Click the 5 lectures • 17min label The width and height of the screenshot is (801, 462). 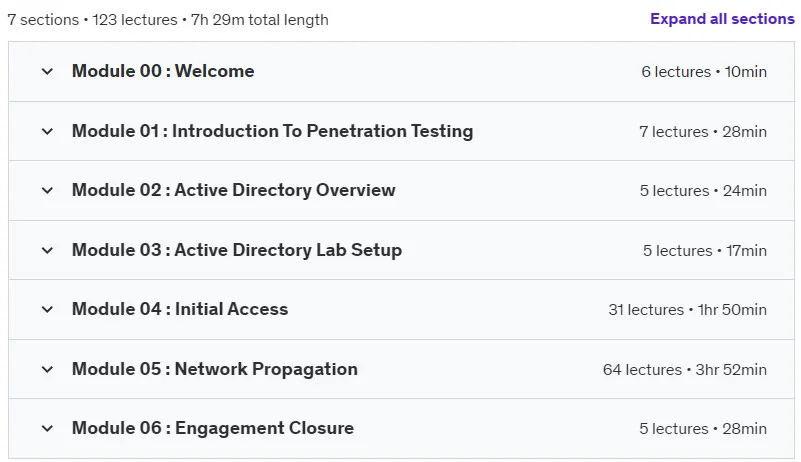tap(705, 251)
